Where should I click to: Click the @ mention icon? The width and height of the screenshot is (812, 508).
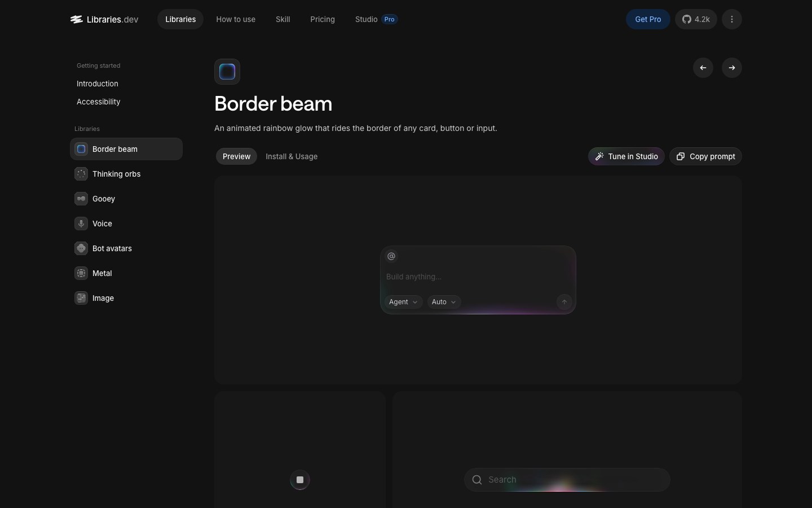click(x=391, y=256)
